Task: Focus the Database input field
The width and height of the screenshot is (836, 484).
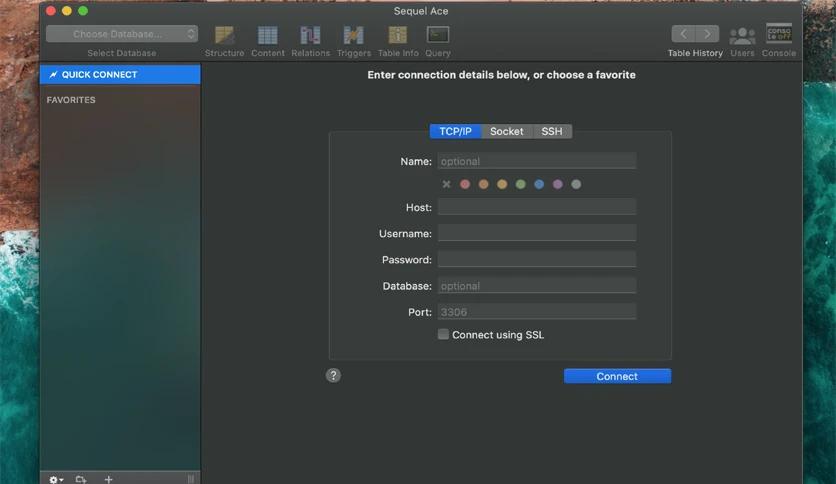Action: point(537,286)
